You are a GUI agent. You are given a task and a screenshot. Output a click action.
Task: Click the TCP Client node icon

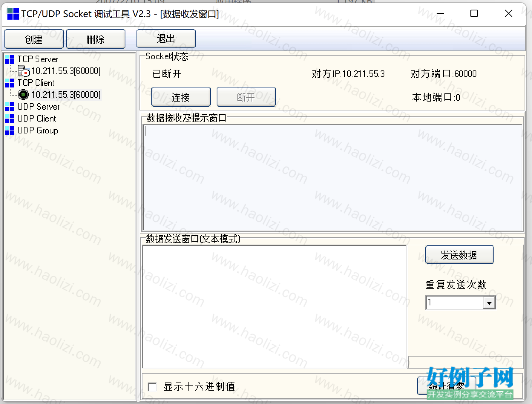[x=10, y=83]
